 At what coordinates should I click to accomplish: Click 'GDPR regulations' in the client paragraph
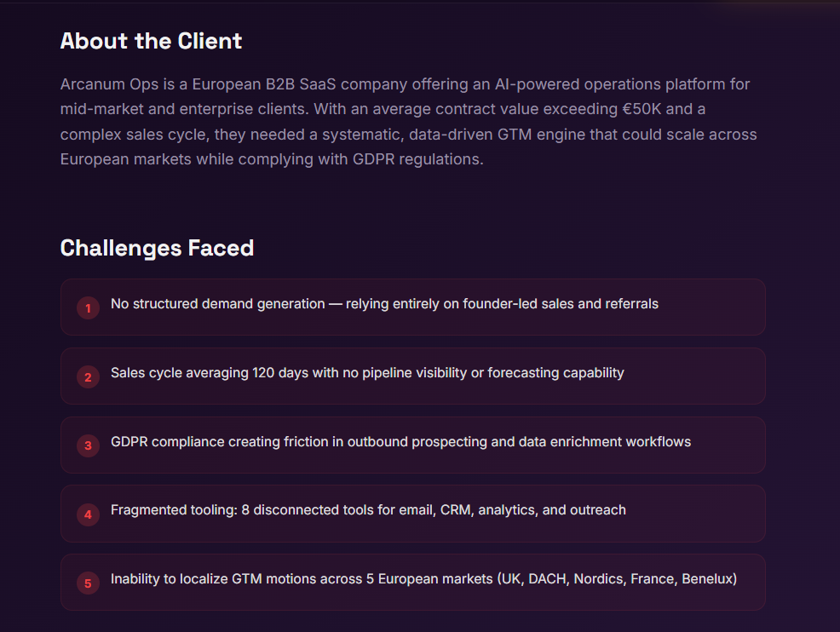pyautogui.click(x=417, y=159)
